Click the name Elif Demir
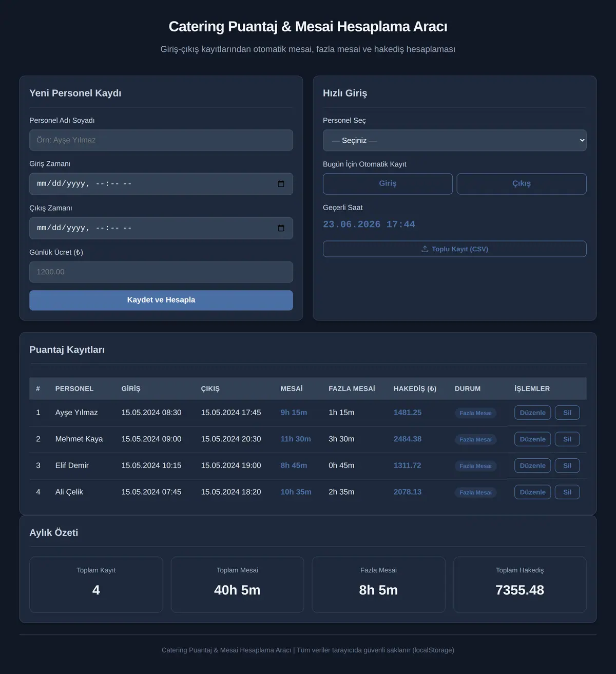616x674 pixels. tap(72, 465)
